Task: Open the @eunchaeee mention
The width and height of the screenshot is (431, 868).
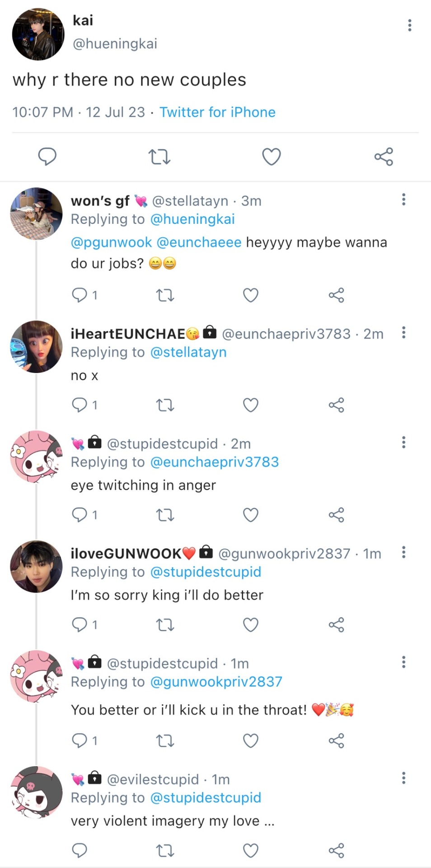Action: coord(199,242)
